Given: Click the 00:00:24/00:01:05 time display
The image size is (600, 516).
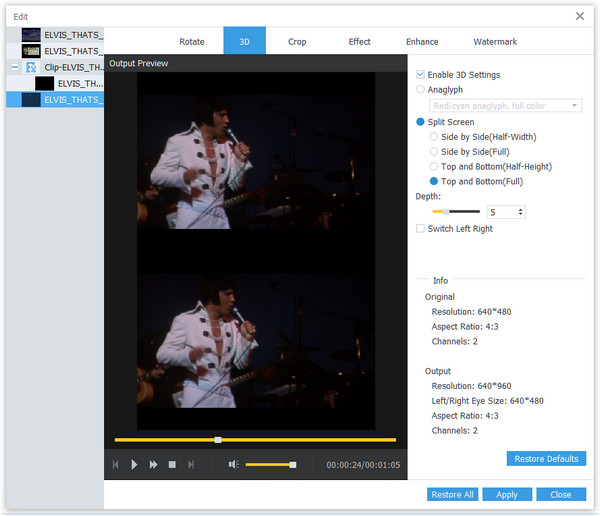Looking at the screenshot, I should (x=363, y=465).
